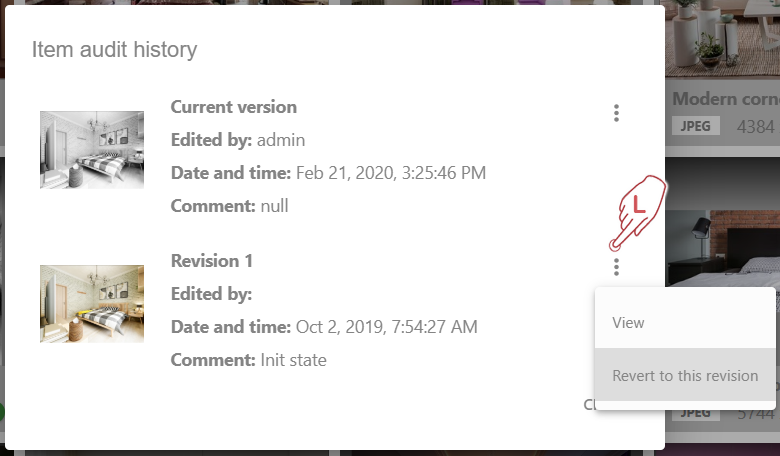The height and width of the screenshot is (456, 780).
Task: Click the Current version grayscale thumbnail
Action: (92, 150)
